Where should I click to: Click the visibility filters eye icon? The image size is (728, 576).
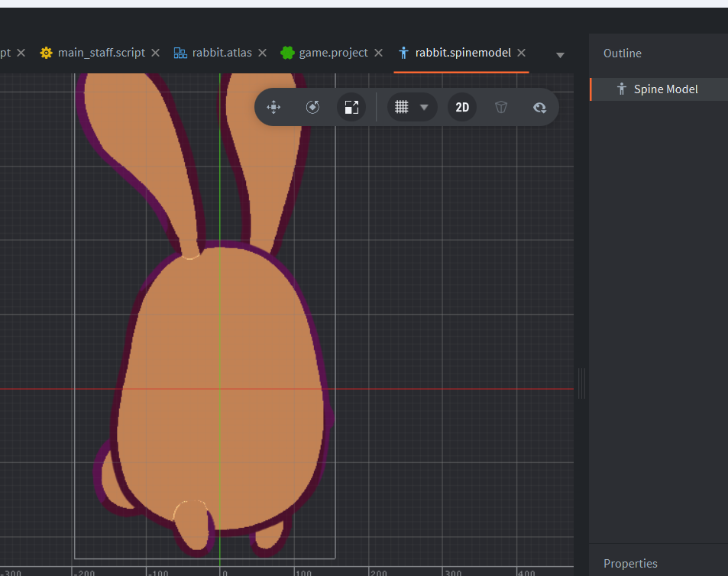coord(539,107)
